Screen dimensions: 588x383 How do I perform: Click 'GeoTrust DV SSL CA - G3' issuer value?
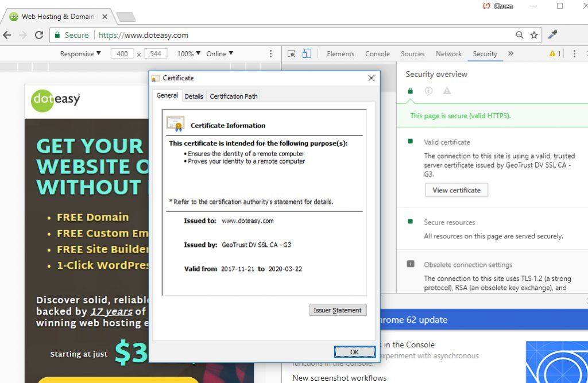tap(257, 245)
